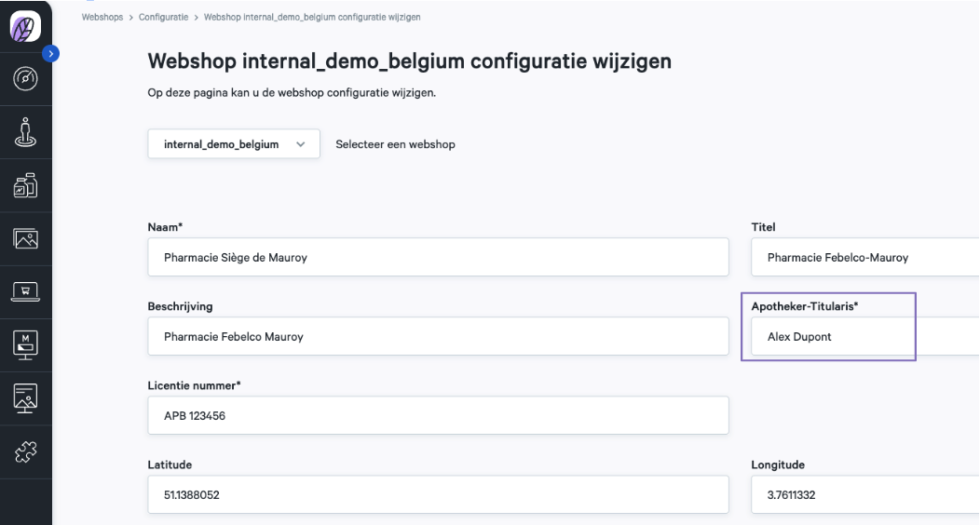Go to Webshops breadcrumb link
980x525 pixels.
click(102, 17)
